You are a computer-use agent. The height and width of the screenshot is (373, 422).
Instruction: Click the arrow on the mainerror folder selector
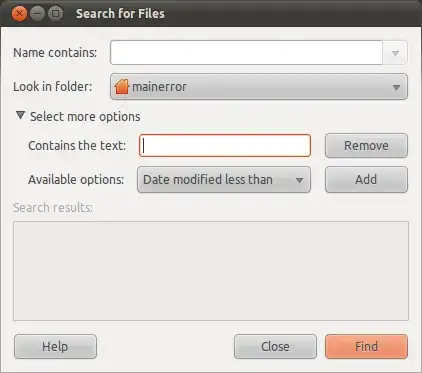396,87
